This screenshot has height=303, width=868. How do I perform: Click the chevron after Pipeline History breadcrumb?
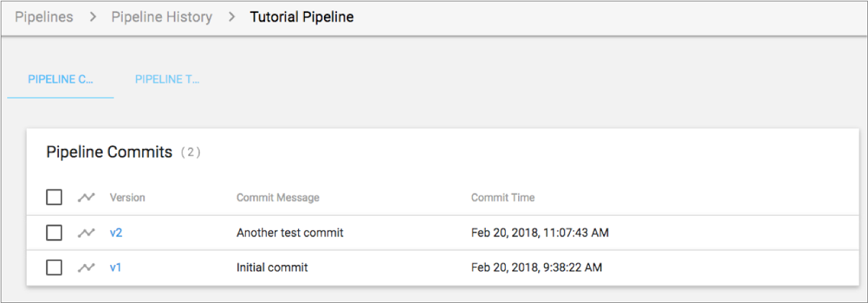[231, 17]
